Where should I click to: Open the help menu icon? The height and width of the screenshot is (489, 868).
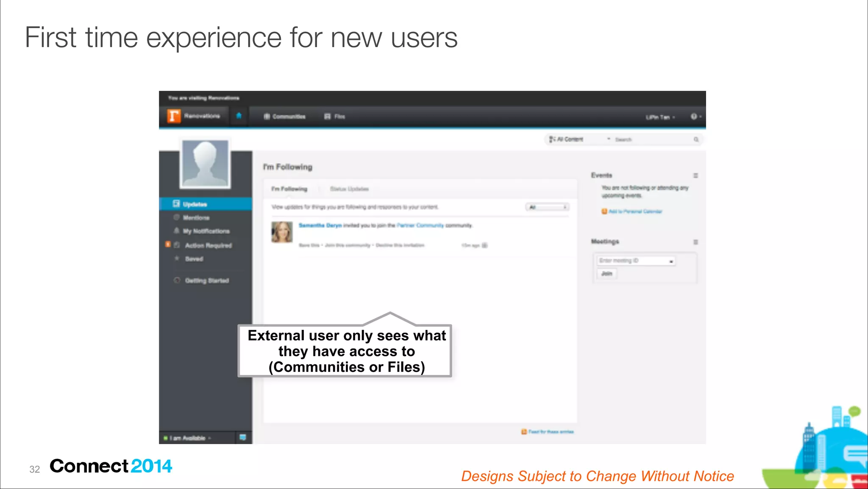pos(696,116)
